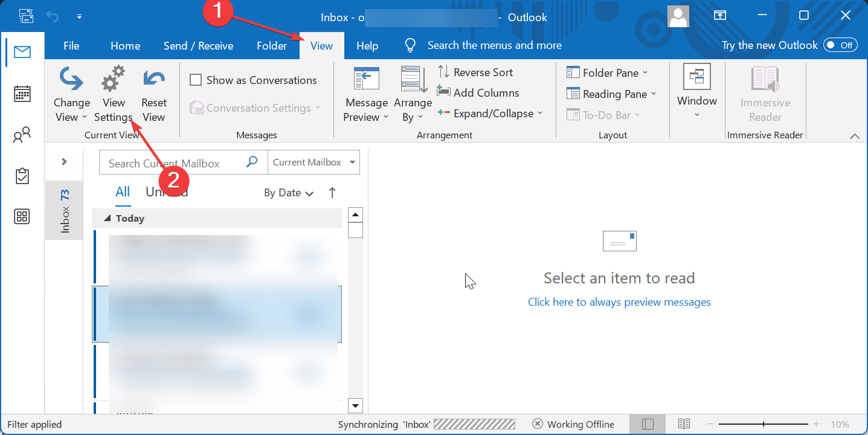Viewport: 868px width, 435px height.
Task: Open the More Apps grid icon
Action: [x=22, y=216]
